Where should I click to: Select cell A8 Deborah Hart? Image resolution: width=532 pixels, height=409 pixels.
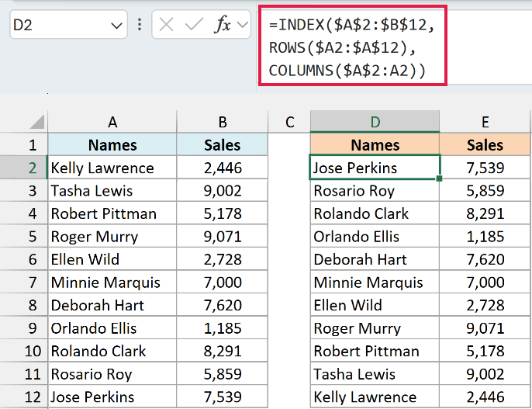112,305
